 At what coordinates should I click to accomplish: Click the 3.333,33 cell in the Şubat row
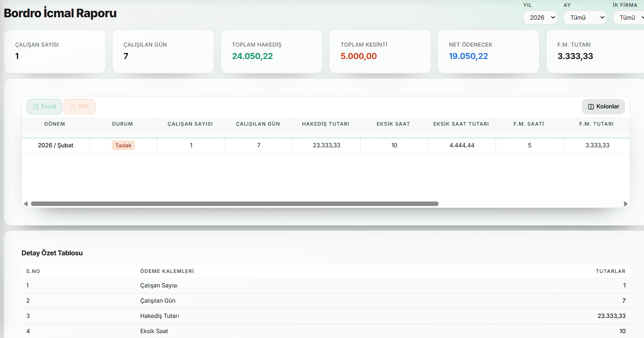pos(597,145)
